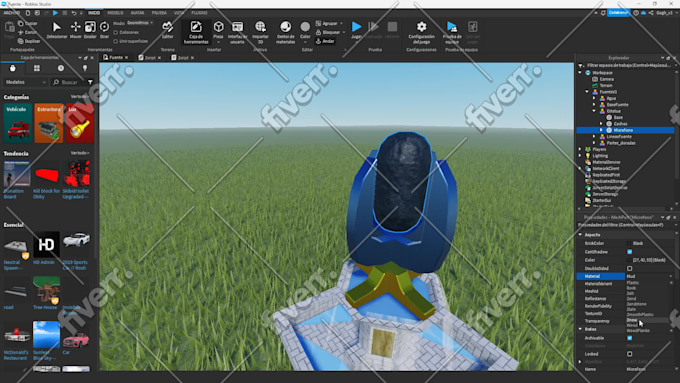
Task: Open the ARCHIVO menu
Action: (x=12, y=13)
